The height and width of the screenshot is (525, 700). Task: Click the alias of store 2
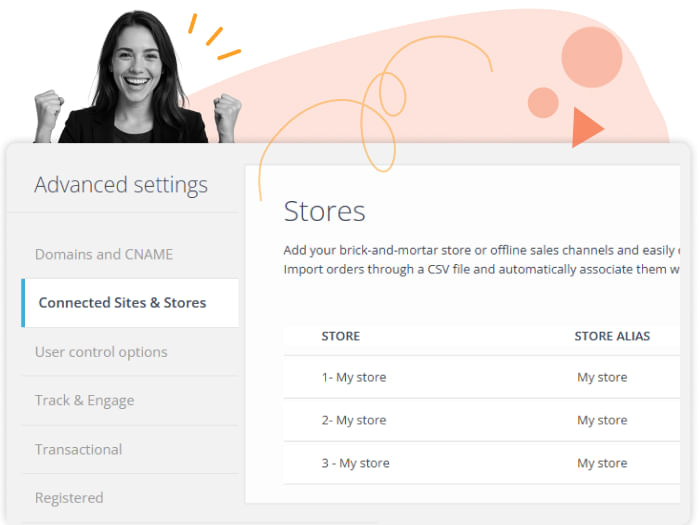(x=602, y=420)
